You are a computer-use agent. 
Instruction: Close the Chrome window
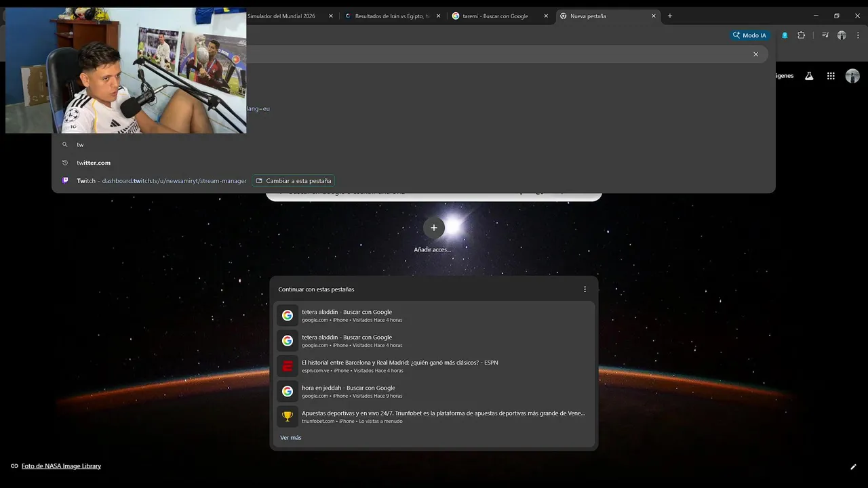pyautogui.click(x=857, y=16)
